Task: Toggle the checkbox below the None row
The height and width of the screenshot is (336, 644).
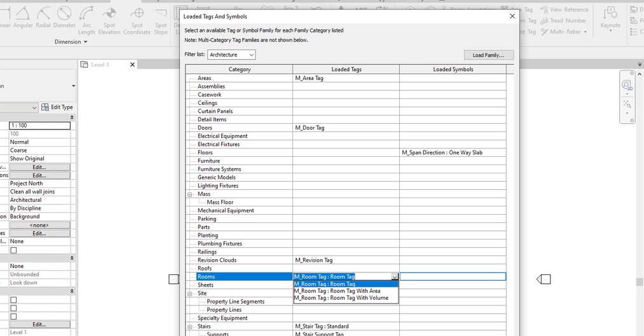Action: [13, 250]
